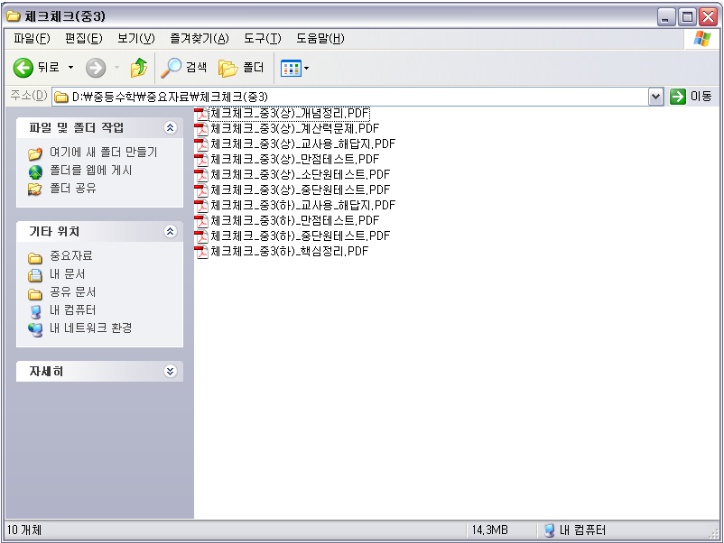Screen dimensions: 724x543
Task: Collapse the 파일 및 폴더 작업 panel
Action: tap(170, 128)
